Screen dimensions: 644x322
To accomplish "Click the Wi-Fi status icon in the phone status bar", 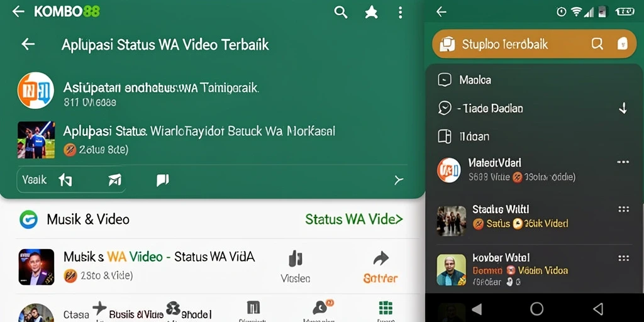I will pos(576,12).
